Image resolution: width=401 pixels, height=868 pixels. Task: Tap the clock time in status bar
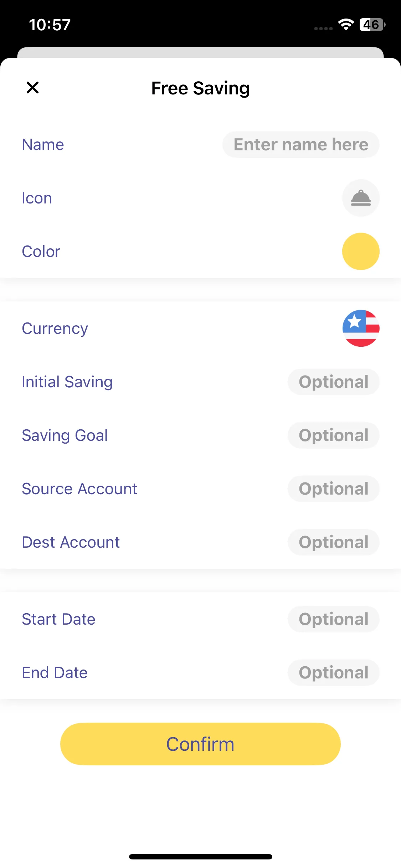(50, 25)
